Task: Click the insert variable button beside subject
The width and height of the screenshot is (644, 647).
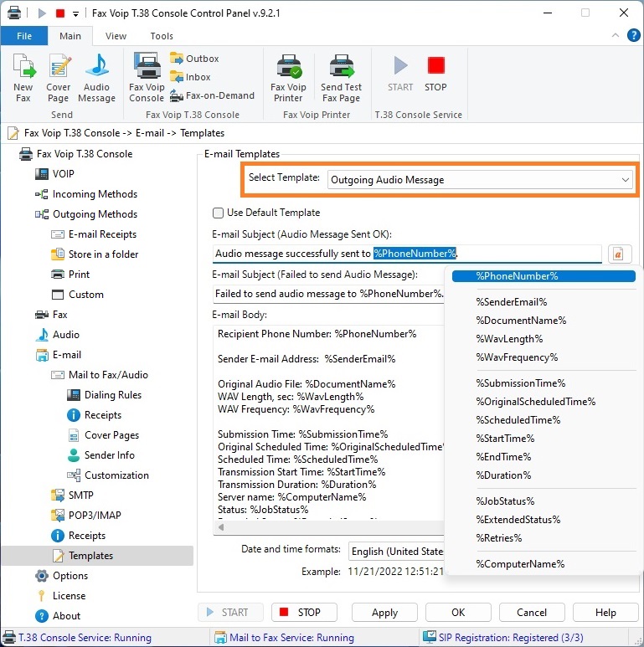Action: 618,254
